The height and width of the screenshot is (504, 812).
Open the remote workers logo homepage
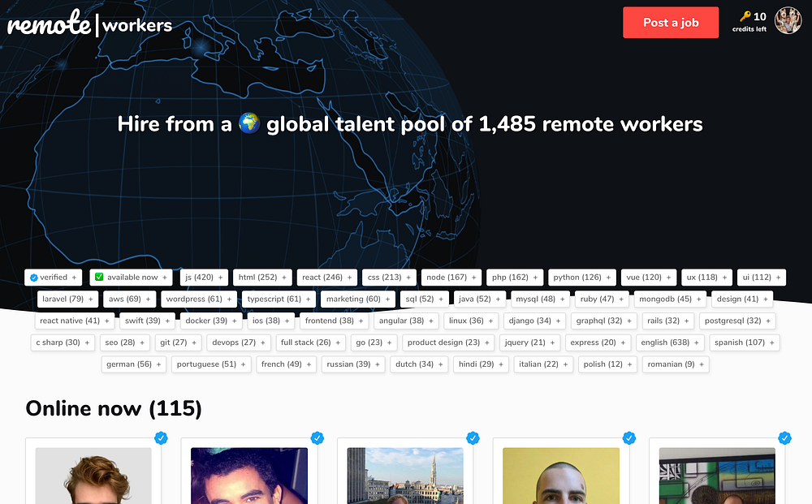point(89,24)
